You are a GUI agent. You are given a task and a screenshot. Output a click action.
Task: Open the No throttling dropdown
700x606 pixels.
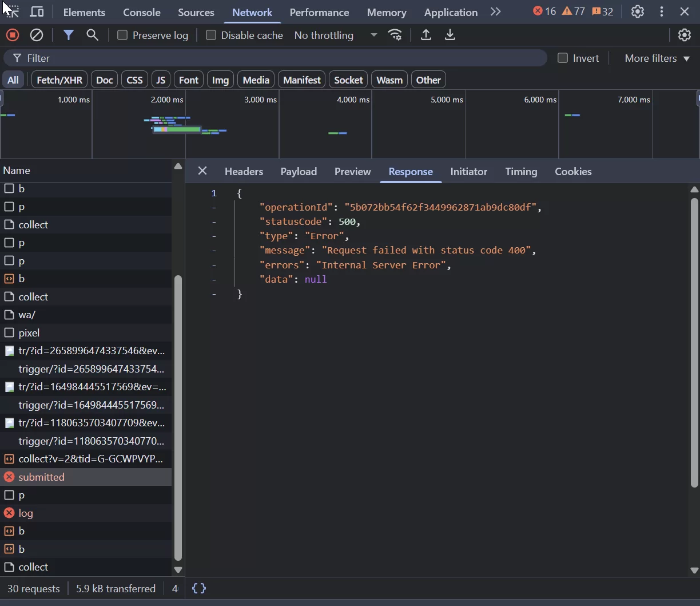(x=336, y=35)
